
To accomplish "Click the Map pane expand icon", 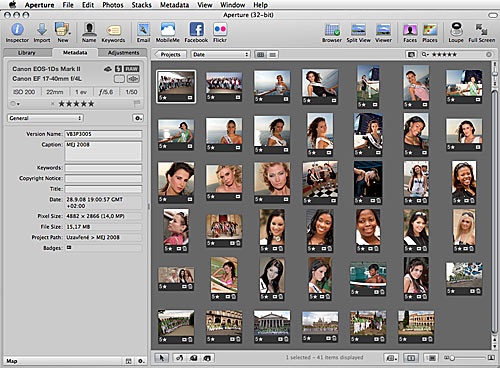I will (x=128, y=361).
